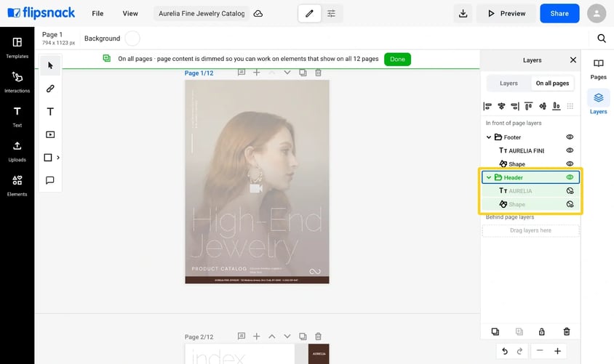Move Page 2/12 down

(287, 336)
